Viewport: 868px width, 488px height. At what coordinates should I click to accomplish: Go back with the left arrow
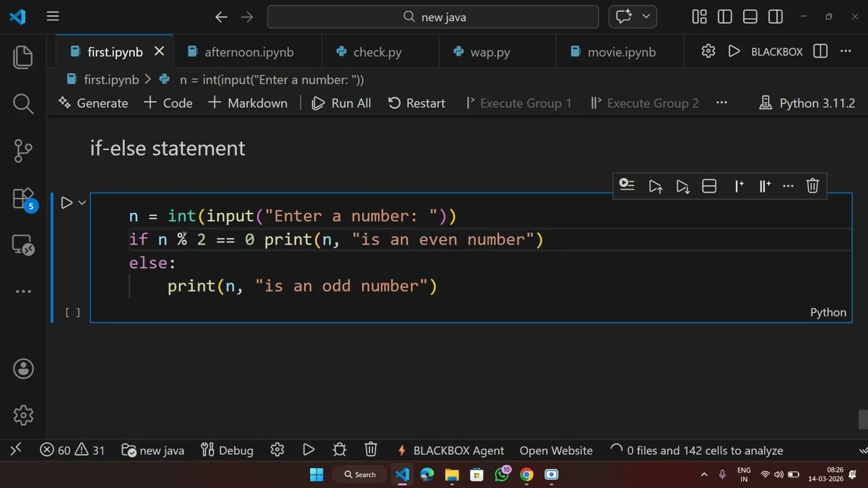[221, 17]
